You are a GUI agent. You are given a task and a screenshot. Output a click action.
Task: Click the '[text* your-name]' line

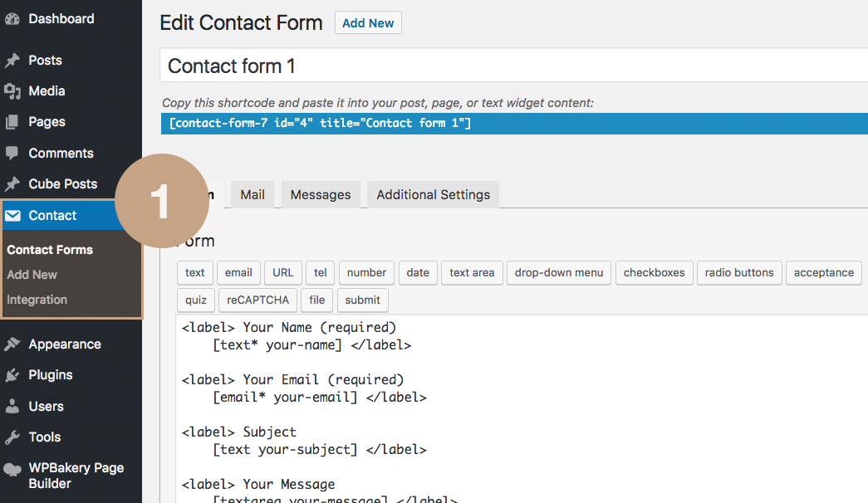[x=312, y=345]
